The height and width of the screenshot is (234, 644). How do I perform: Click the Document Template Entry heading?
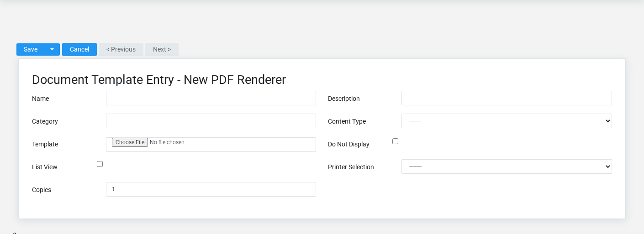(x=159, y=80)
